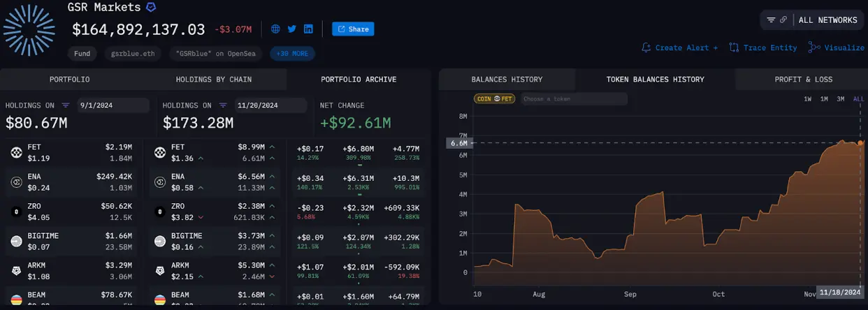Click the +$6.80M FET net change
The width and height of the screenshot is (868, 310).
pos(358,149)
